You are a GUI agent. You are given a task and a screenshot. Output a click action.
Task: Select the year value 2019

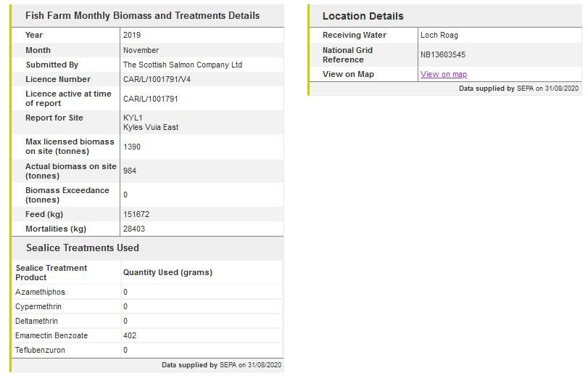pos(132,35)
